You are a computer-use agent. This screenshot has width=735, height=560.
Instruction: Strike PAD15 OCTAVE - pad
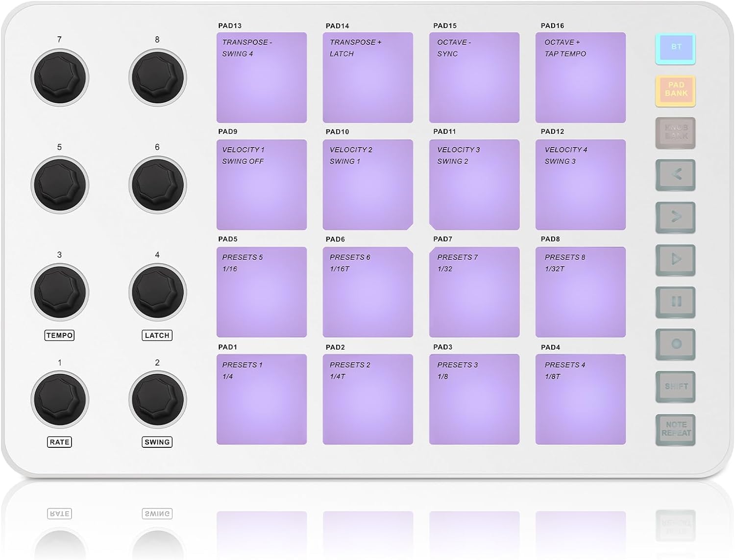pos(474,77)
